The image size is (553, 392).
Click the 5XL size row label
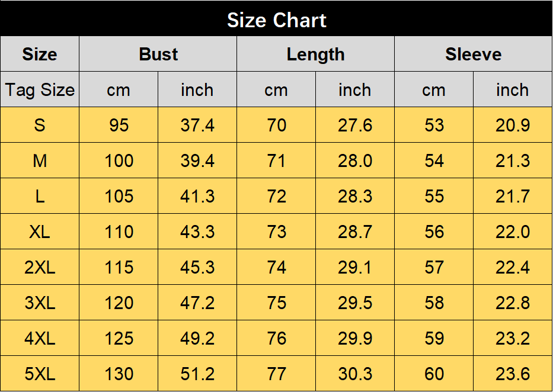[x=40, y=374]
